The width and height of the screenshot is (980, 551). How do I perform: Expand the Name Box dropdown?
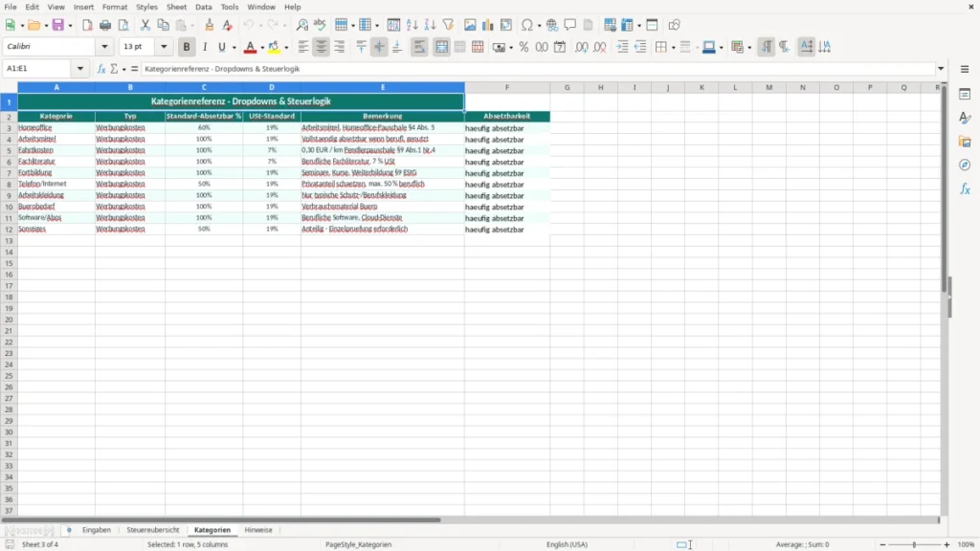pos(80,69)
